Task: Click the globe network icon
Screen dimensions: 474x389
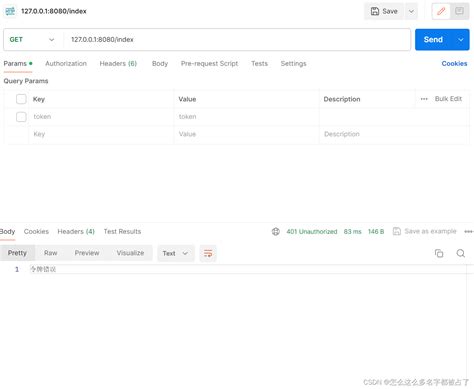Action: 276,231
